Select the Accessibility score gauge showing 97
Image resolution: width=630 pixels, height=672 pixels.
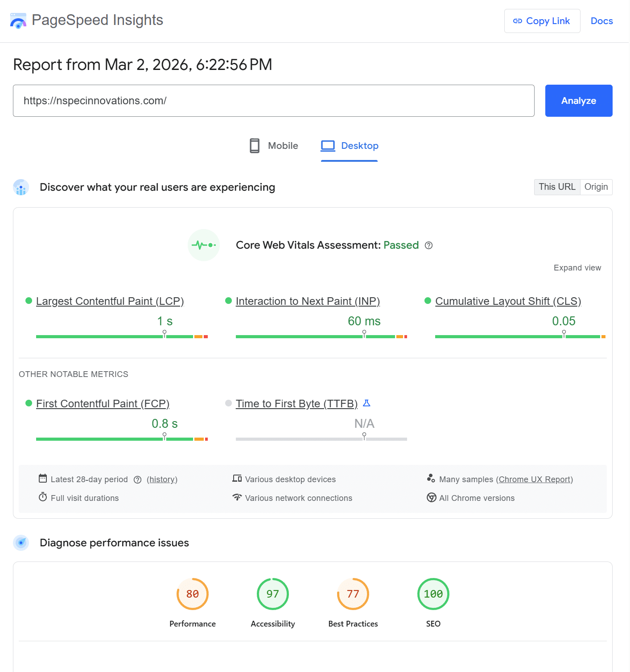(x=273, y=594)
